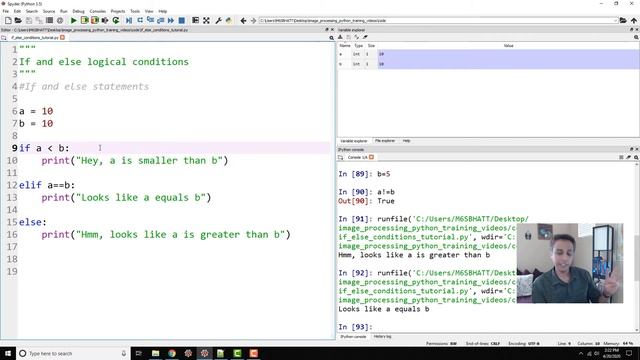
Task: Start debugging with the debug file icon
Action: point(129,20)
